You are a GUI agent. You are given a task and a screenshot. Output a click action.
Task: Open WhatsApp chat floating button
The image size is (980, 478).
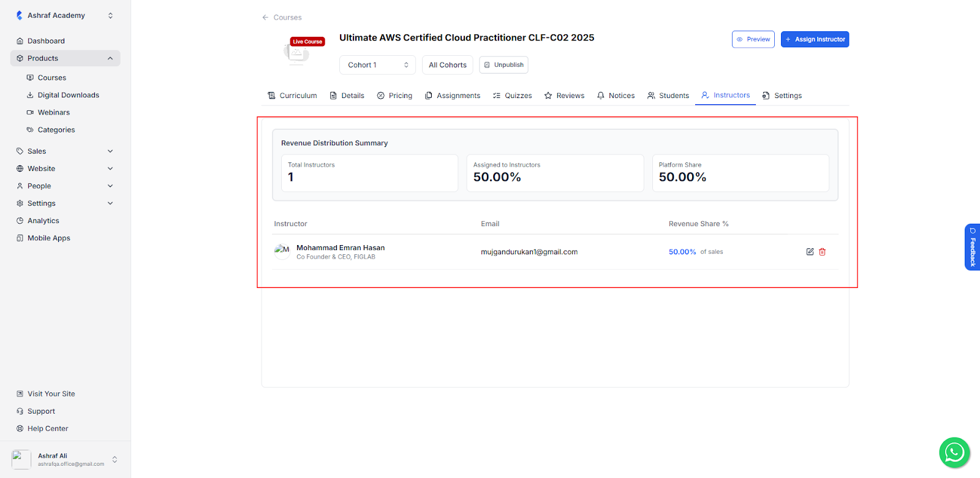pos(954,453)
